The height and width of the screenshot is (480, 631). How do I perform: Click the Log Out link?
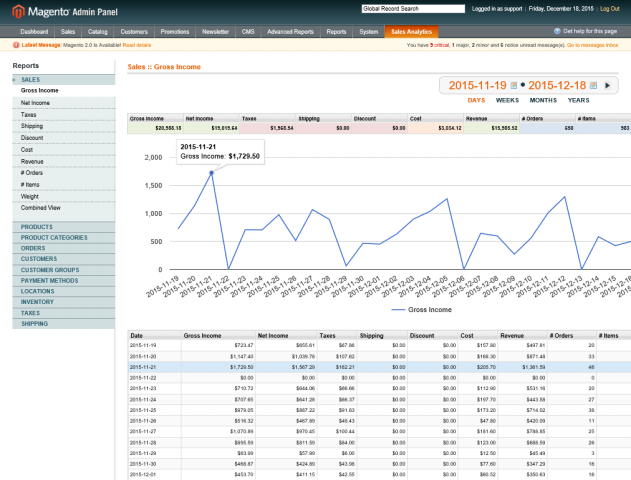610,8
